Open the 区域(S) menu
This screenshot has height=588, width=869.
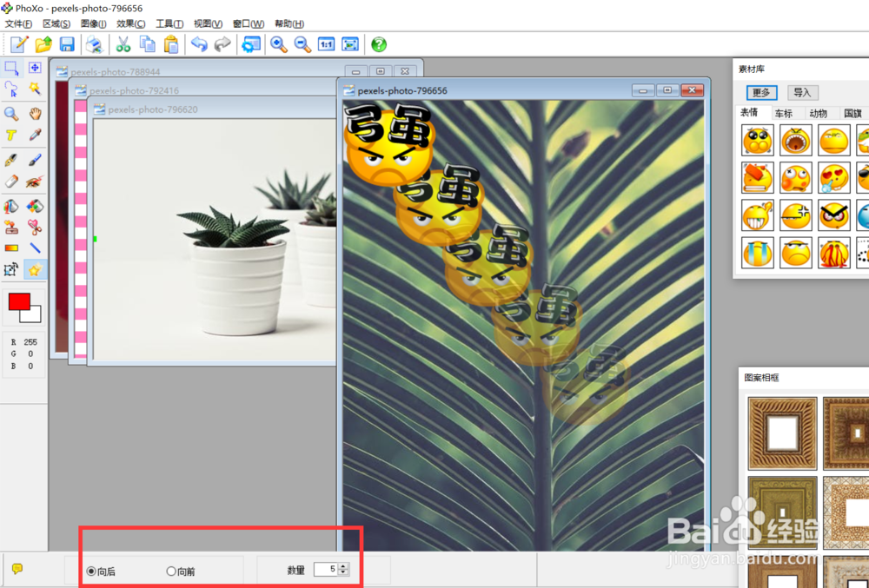56,23
